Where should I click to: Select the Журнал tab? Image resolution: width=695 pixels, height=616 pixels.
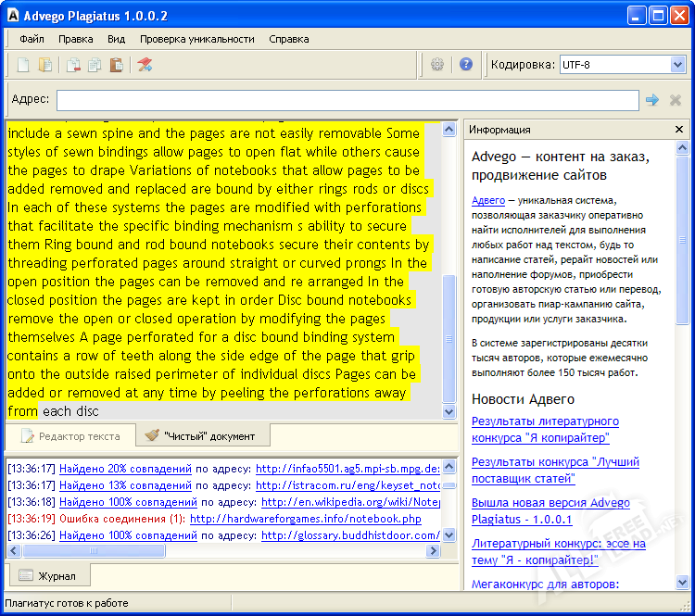[47, 575]
